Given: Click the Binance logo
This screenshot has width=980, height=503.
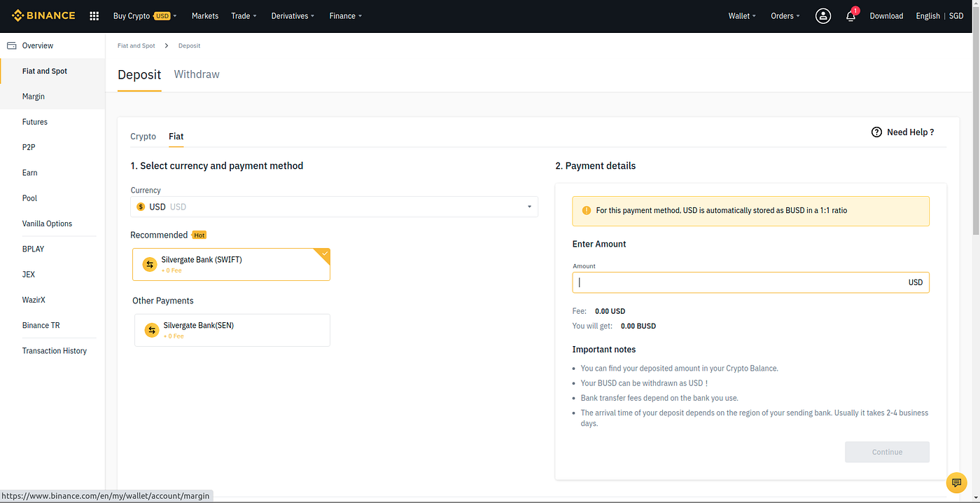Looking at the screenshot, I should pos(44,15).
